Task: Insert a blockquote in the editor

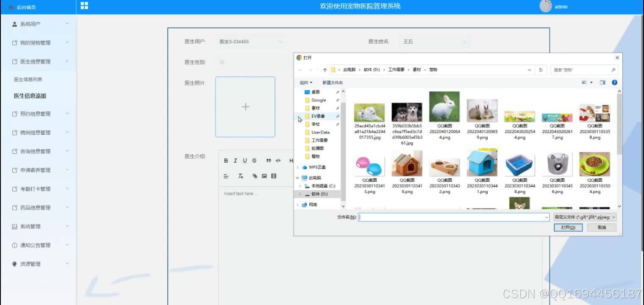Action: click(269, 161)
